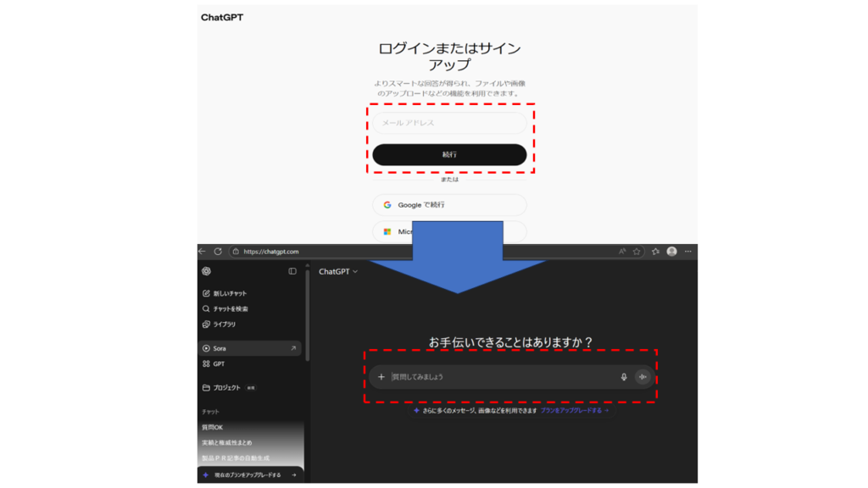Start voice mode with the waveform icon
The height and width of the screenshot is (488, 868).
[x=643, y=377]
